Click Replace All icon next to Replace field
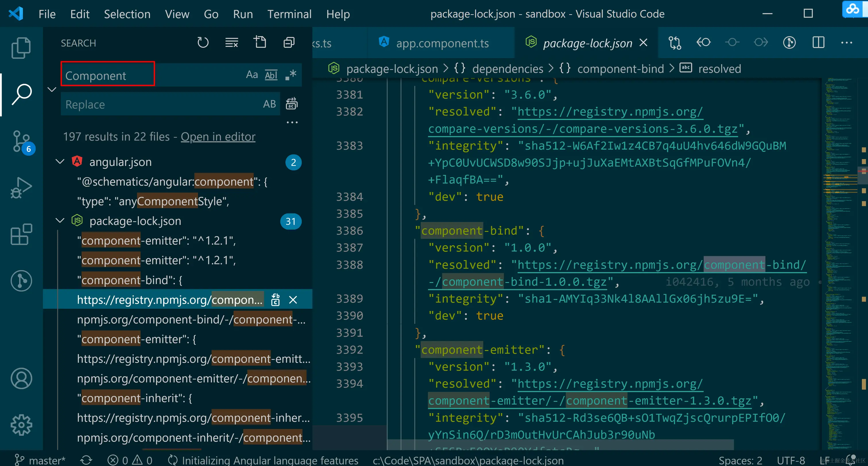Viewport: 868px width, 466px height. pyautogui.click(x=291, y=104)
